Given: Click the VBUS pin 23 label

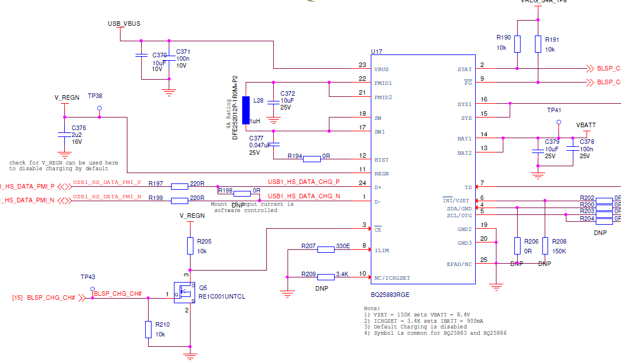Looking at the screenshot, I should (382, 69).
